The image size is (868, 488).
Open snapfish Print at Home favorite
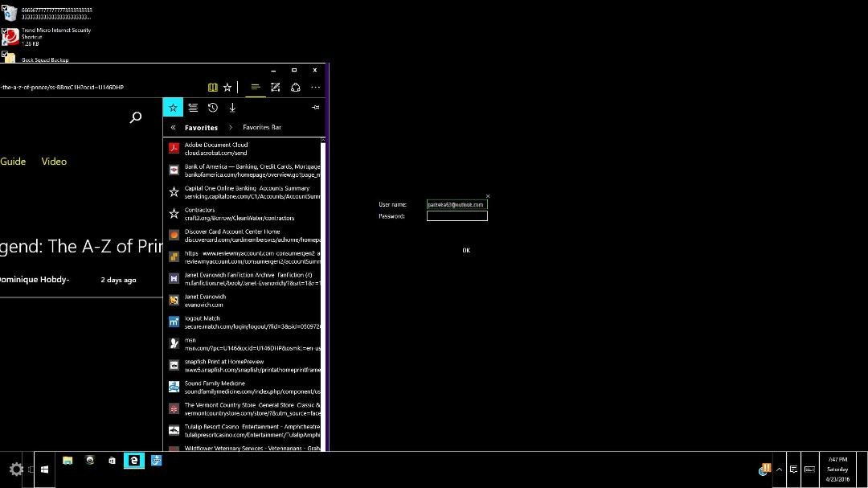243,366
